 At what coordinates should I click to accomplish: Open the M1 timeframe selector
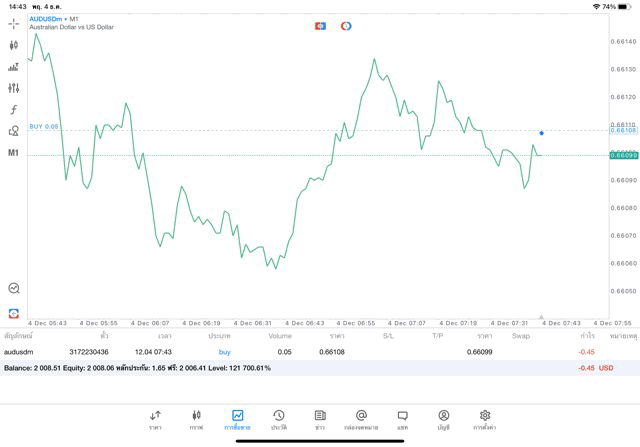[x=14, y=153]
